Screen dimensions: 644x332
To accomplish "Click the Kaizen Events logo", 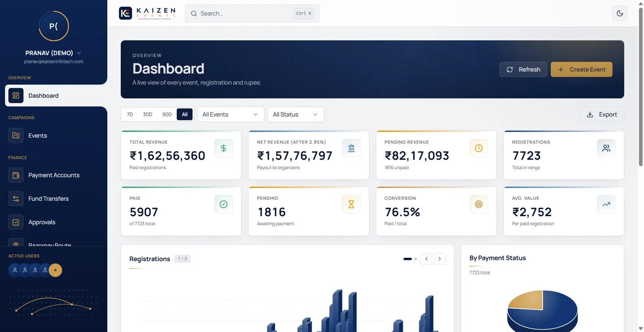I will [x=148, y=13].
